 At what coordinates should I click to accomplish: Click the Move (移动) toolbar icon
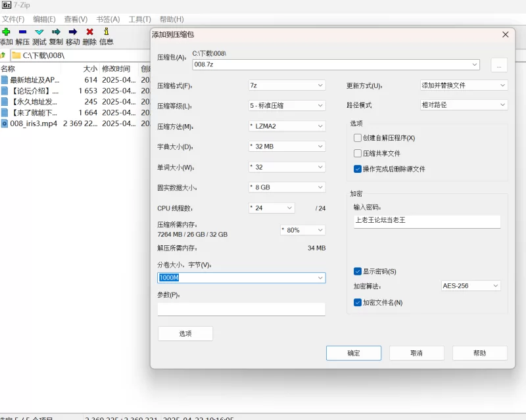72,32
